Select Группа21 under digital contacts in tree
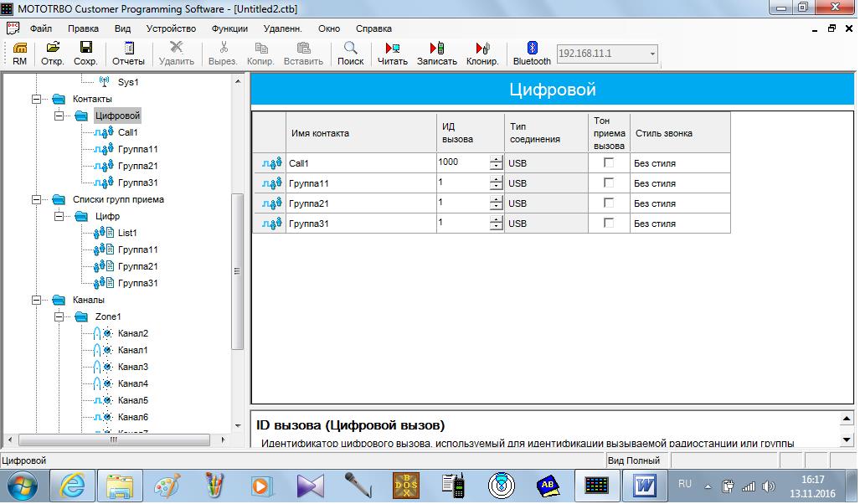 137,166
